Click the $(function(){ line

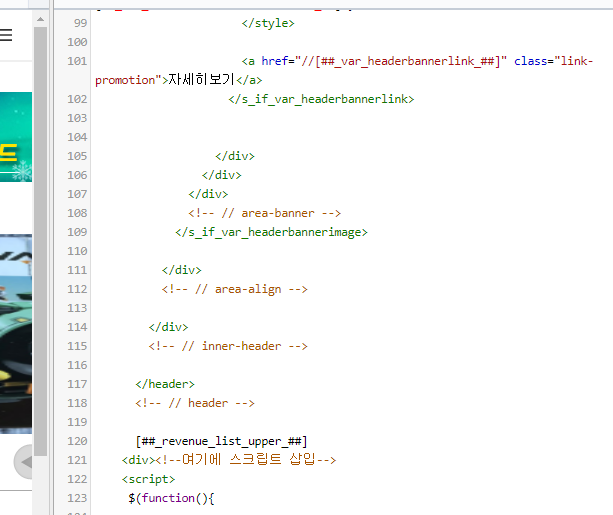pyautogui.click(x=171, y=498)
